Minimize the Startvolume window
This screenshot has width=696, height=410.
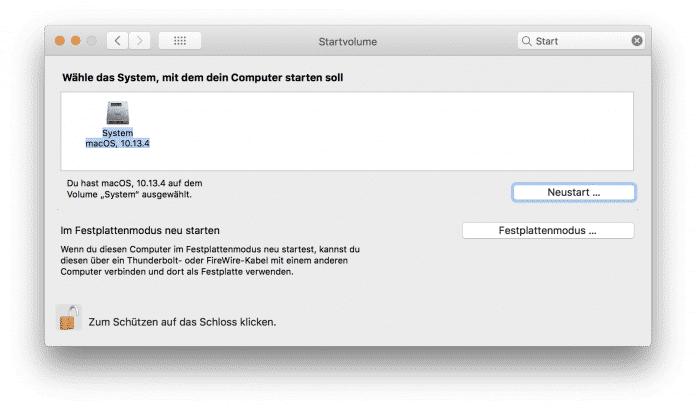coord(75,41)
